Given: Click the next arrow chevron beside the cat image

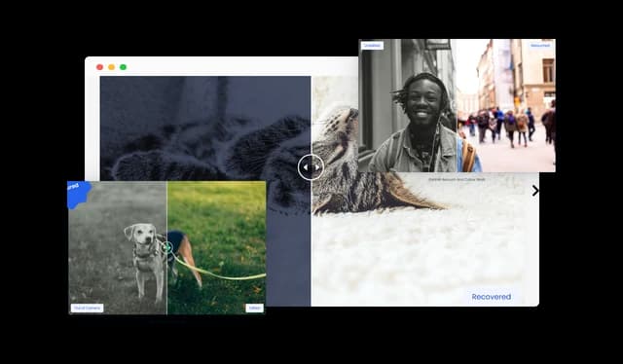Looking at the screenshot, I should tap(535, 191).
